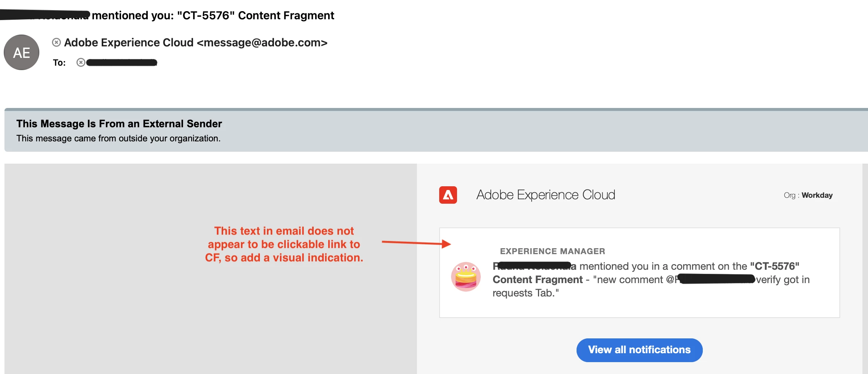The image size is (868, 374).
Task: Click the "CT-5576" Content Fragment text
Action: pos(646,273)
